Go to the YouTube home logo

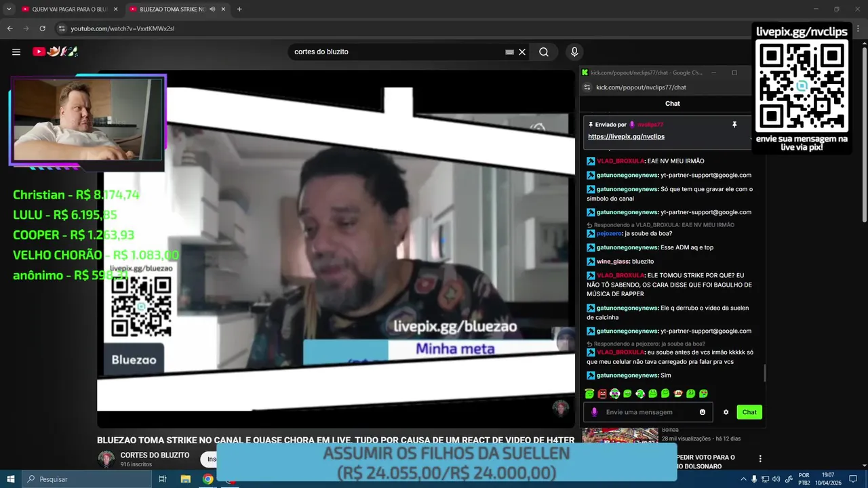[56, 52]
